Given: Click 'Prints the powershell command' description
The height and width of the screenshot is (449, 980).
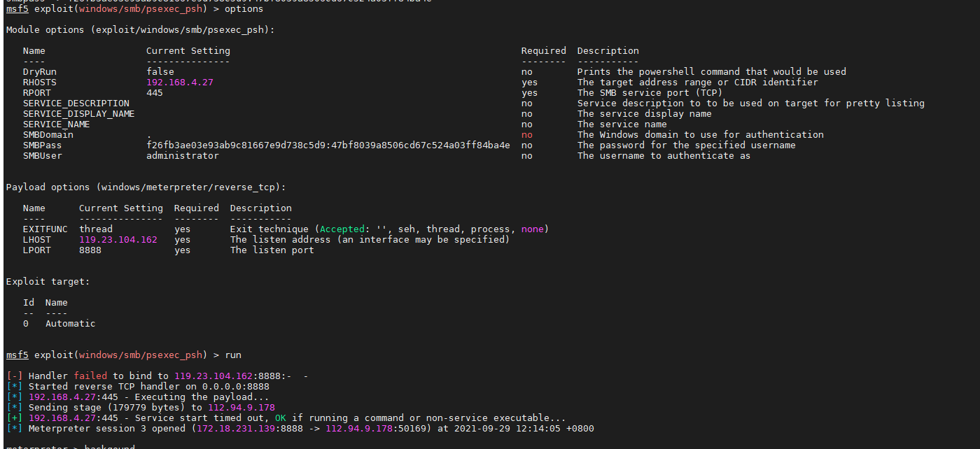Looking at the screenshot, I should [x=712, y=71].
